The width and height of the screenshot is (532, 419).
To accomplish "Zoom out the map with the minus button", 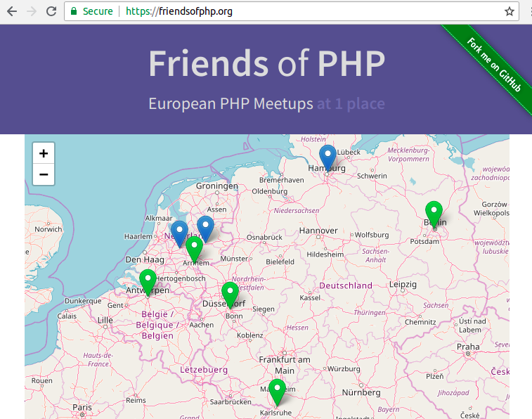I will pyautogui.click(x=44, y=175).
